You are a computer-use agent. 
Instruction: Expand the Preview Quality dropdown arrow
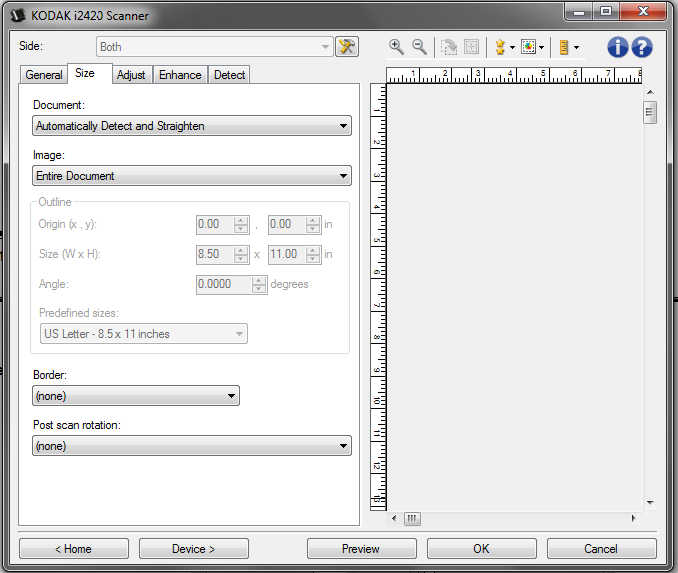512,48
